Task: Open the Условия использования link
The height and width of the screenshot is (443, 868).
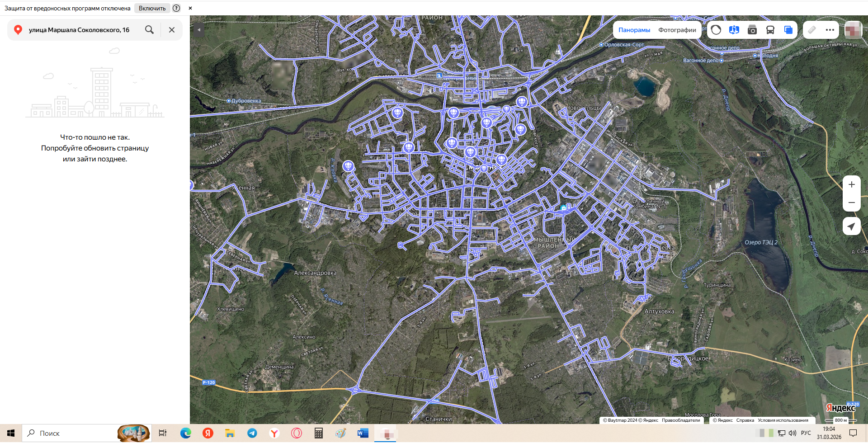Action: pos(783,420)
